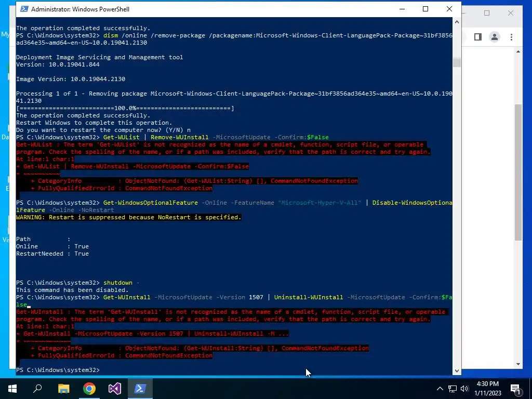
Task: Click 'Restart Windows to complete this operation.'
Action: coord(94,123)
